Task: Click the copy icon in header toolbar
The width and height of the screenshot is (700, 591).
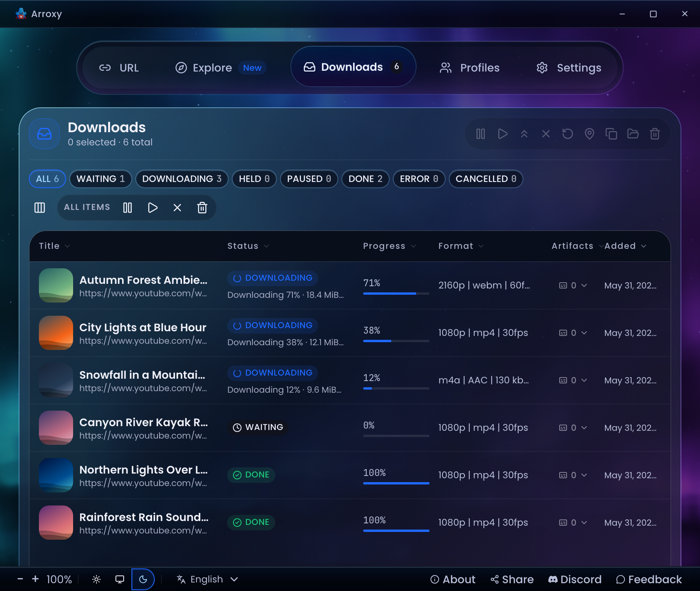Action: tap(611, 134)
